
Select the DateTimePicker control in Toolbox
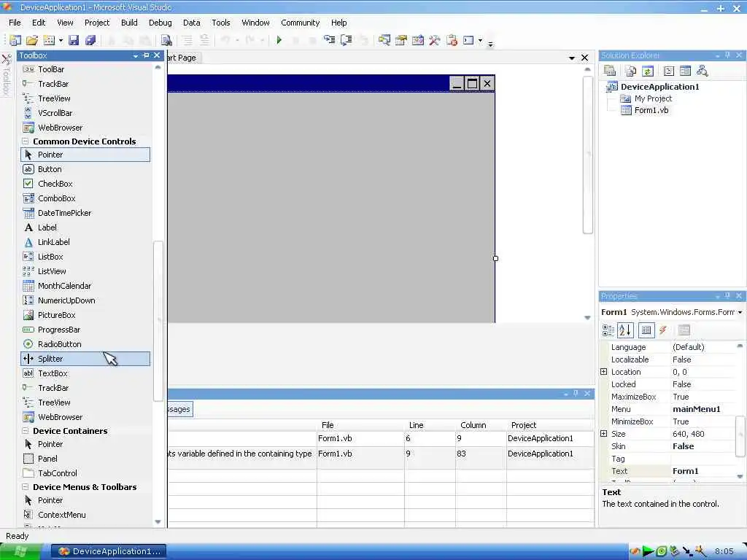pos(85,213)
